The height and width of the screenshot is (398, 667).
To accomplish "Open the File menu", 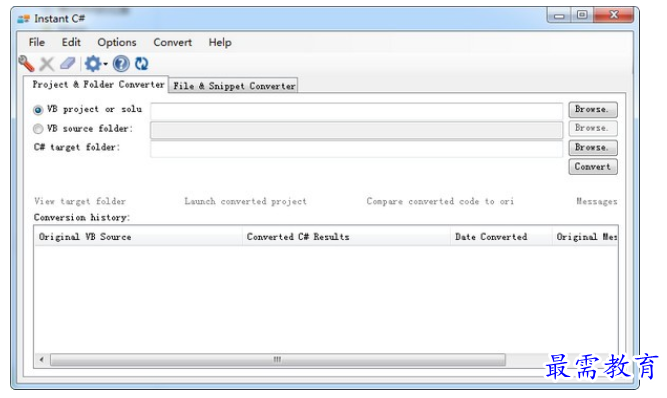I will pyautogui.click(x=37, y=42).
